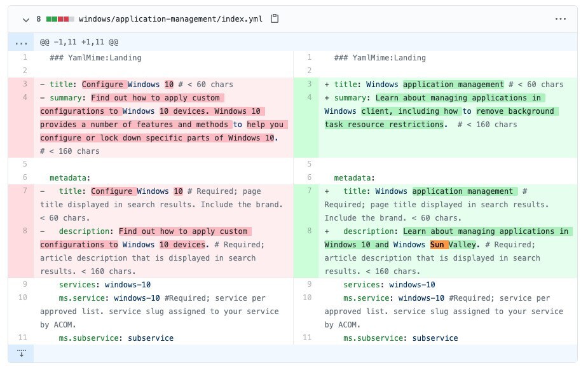The width and height of the screenshot is (588, 370).
Task: Select the @@ -1,11 +1,11 @@ hunk header
Action: pos(79,43)
